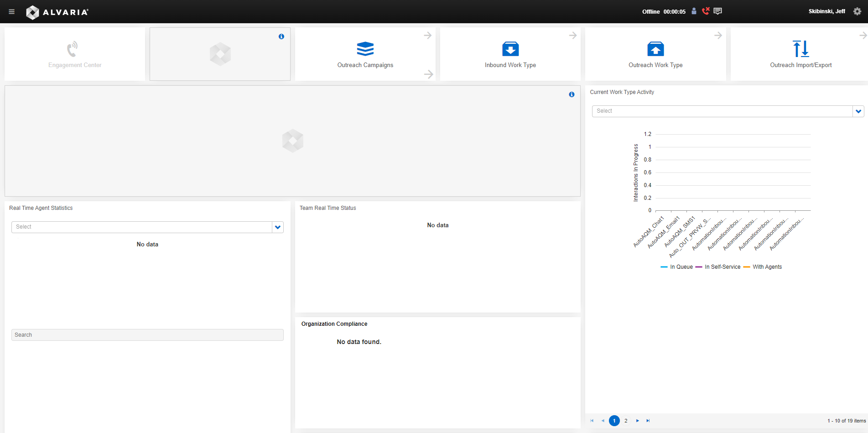Viewport: 868px width, 433px height.
Task: Open the messaging icon in the top bar
Action: [x=717, y=11]
